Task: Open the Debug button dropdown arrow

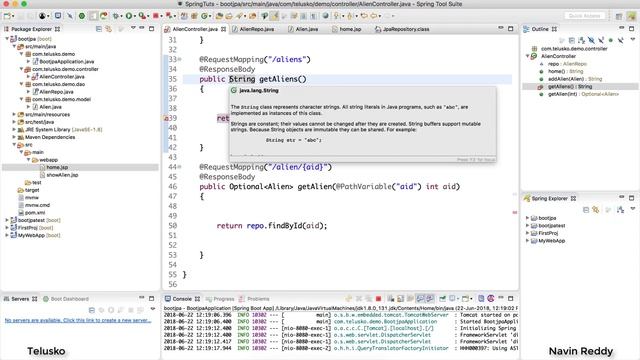Action: (x=122, y=16)
